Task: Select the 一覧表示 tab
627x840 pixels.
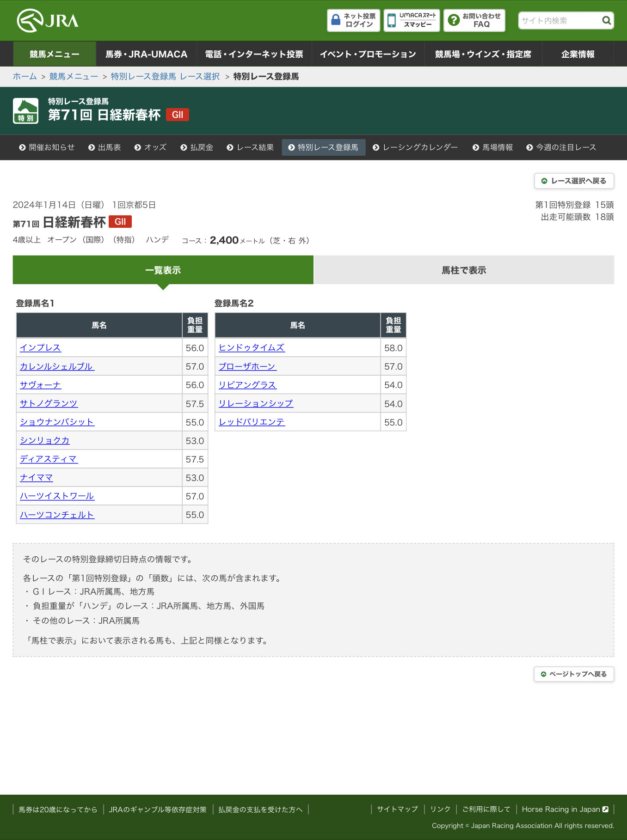Action: click(x=163, y=270)
